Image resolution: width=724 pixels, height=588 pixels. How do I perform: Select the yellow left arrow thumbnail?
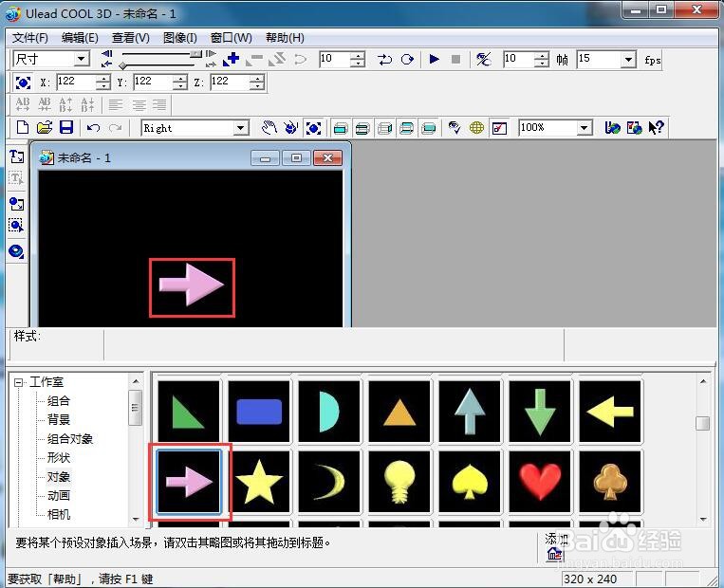(x=609, y=412)
